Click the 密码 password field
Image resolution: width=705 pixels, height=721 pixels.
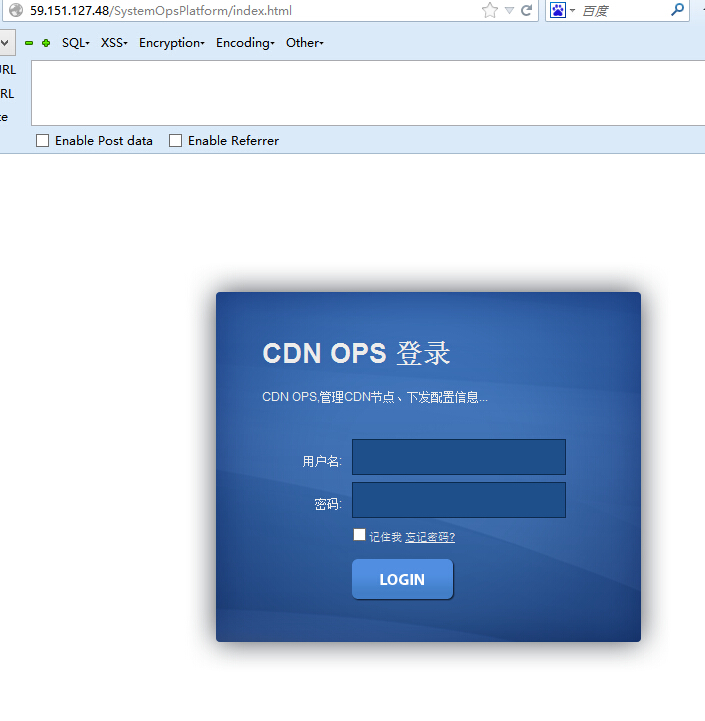pyautogui.click(x=459, y=500)
